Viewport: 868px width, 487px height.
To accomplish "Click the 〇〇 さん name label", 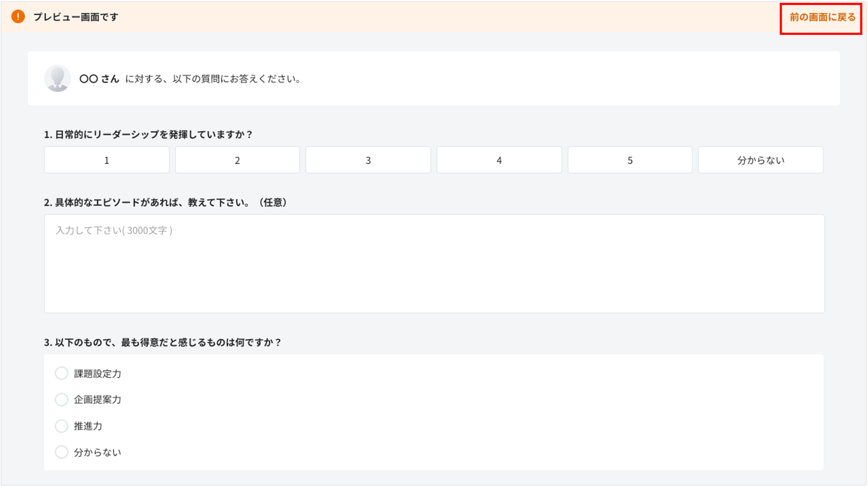I will (99, 79).
